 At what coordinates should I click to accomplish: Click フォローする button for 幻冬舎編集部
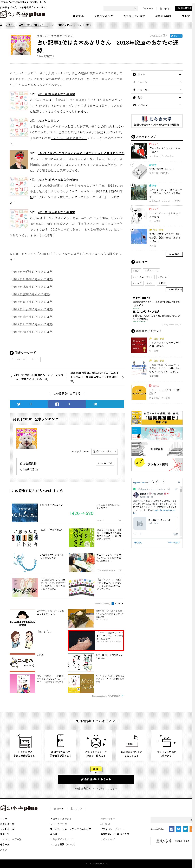(x=105, y=463)
